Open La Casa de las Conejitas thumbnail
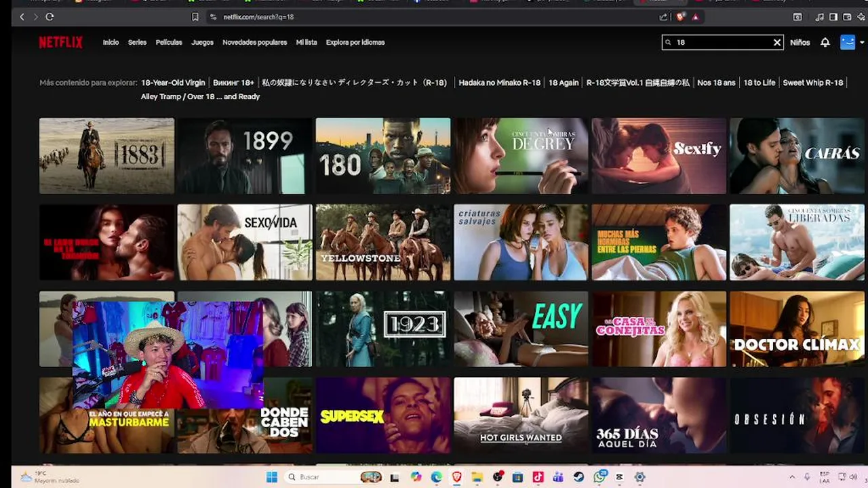Screen dimensions: 868x488 (659, 329)
